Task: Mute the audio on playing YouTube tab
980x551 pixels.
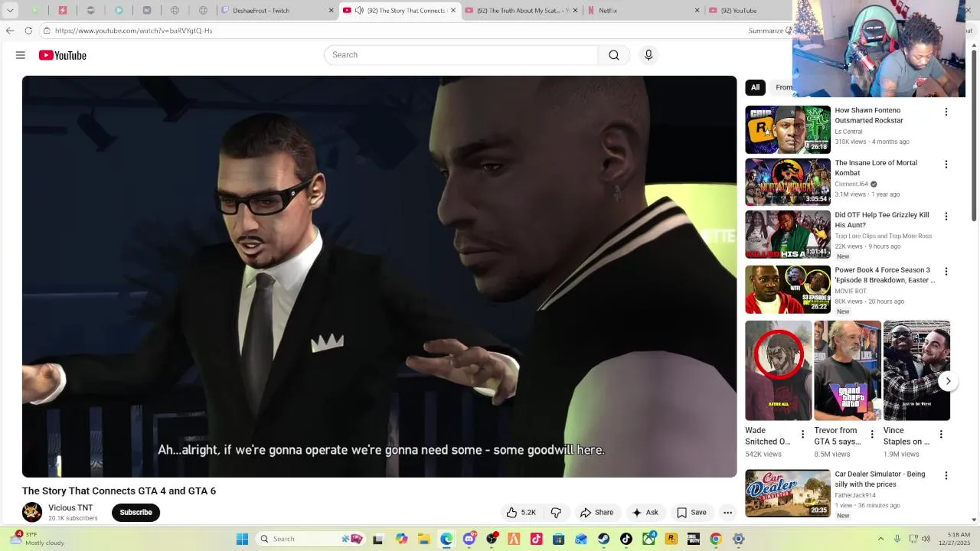Action: tap(359, 11)
